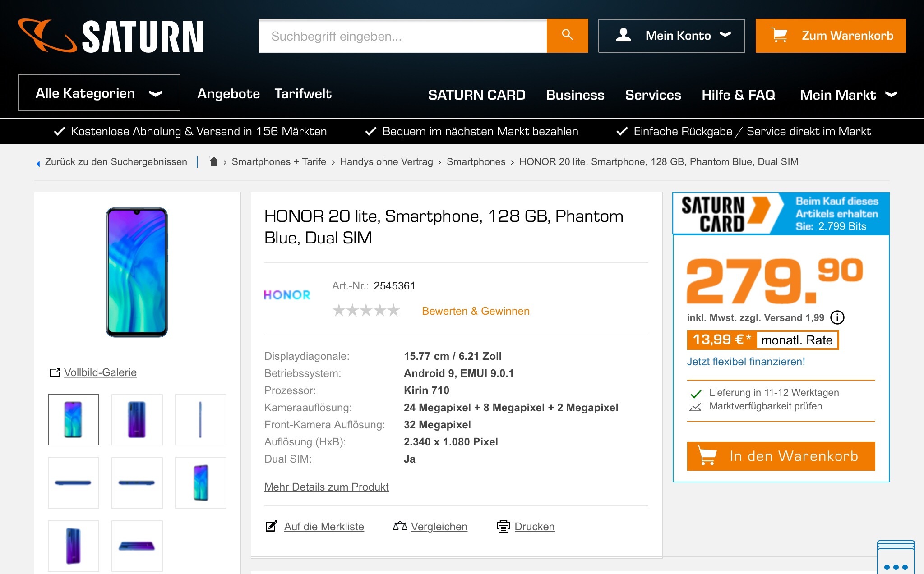The width and height of the screenshot is (924, 574).
Task: Click the Art.-Nr. 2545361 text
Action: click(374, 286)
